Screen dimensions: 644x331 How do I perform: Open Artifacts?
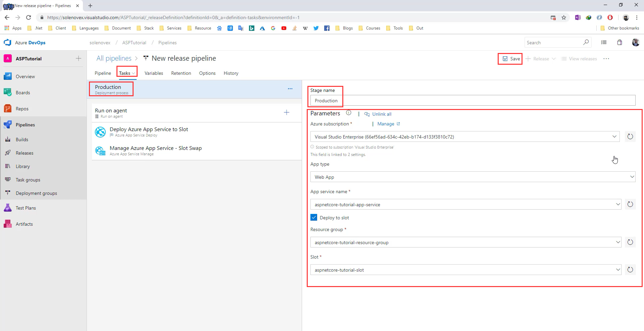pos(24,224)
